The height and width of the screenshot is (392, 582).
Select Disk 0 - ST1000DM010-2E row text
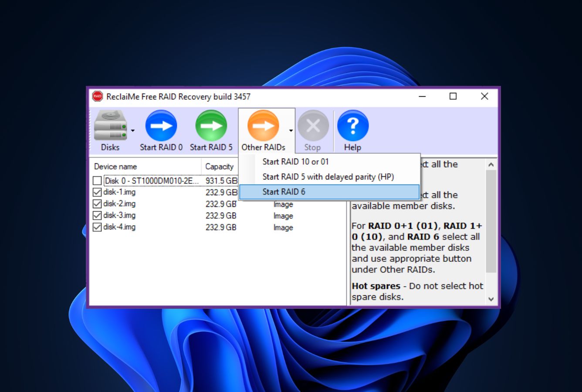[x=152, y=180]
